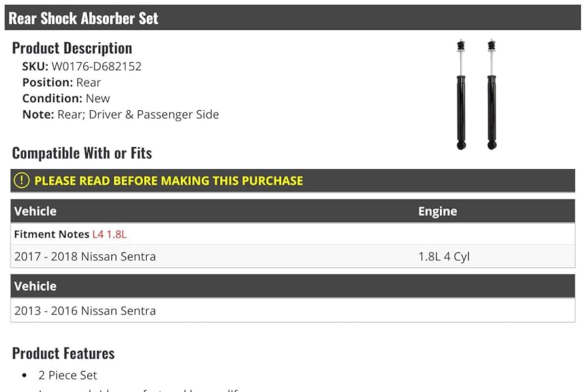Click the yellow exclamation warning icon
The width and height of the screenshot is (586, 392).
pos(22,180)
